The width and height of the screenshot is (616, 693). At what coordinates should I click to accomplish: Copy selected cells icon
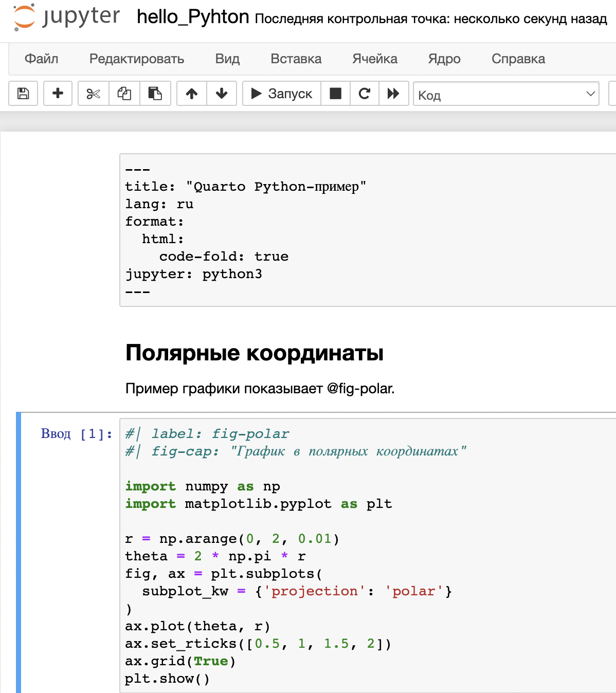click(x=124, y=94)
